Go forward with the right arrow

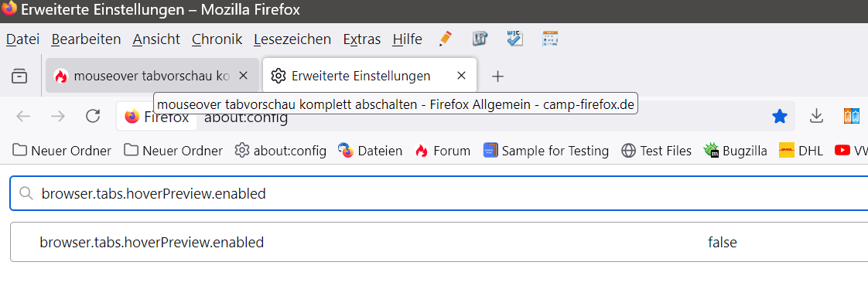click(x=57, y=116)
